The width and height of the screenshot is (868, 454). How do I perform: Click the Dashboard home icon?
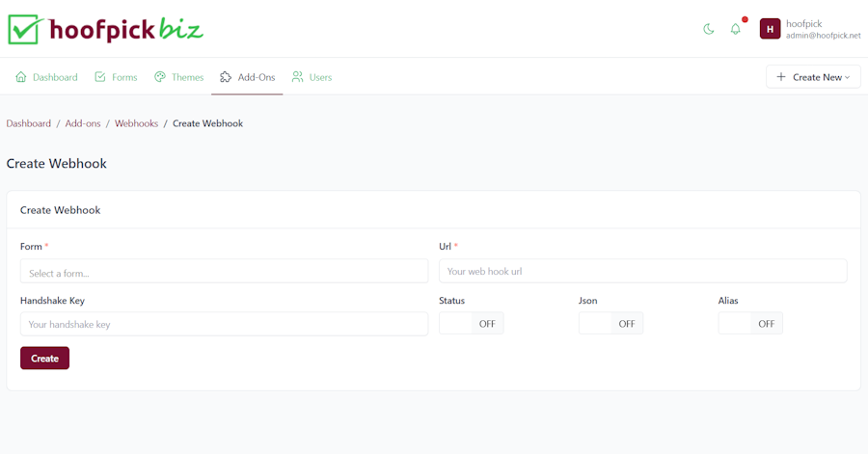pyautogui.click(x=21, y=77)
